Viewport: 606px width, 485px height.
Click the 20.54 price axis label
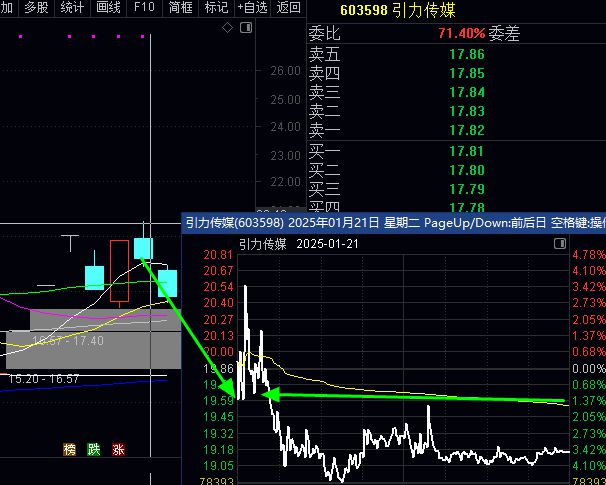tap(218, 287)
